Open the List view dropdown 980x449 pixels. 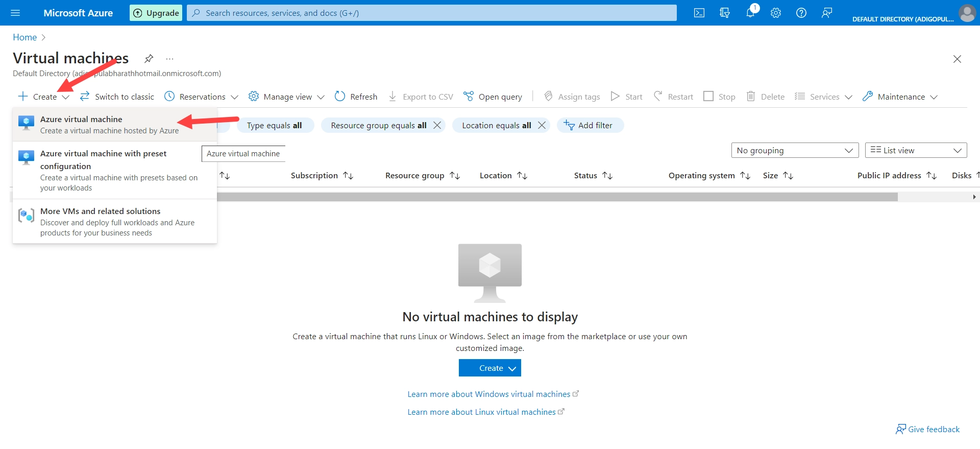pos(916,150)
